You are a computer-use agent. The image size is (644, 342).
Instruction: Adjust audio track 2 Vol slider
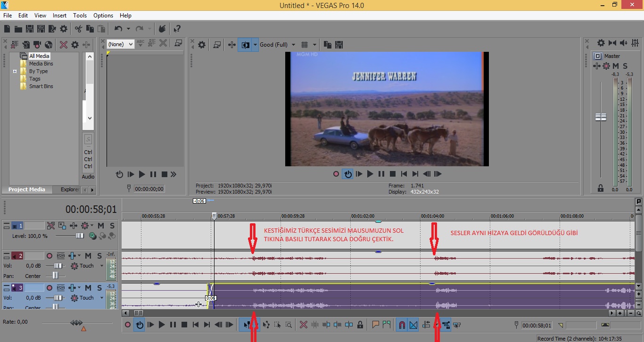tap(59, 266)
